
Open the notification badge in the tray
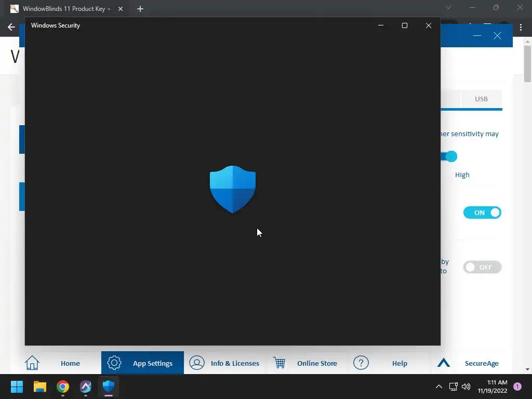point(517,387)
